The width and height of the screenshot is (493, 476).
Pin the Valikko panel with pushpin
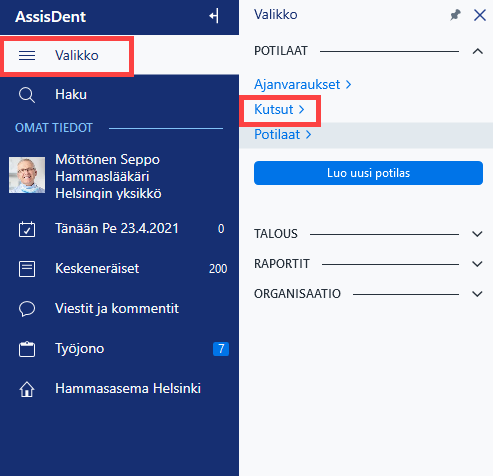click(x=455, y=15)
